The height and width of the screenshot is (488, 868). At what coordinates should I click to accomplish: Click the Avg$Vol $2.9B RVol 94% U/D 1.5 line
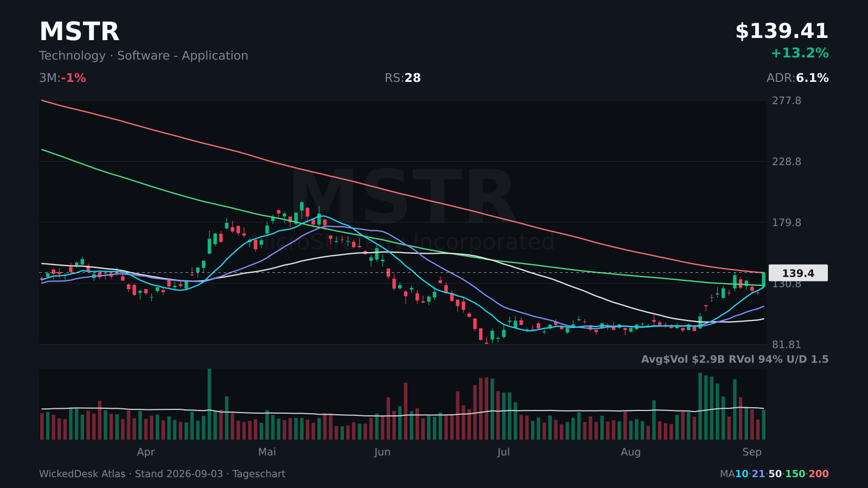(735, 359)
